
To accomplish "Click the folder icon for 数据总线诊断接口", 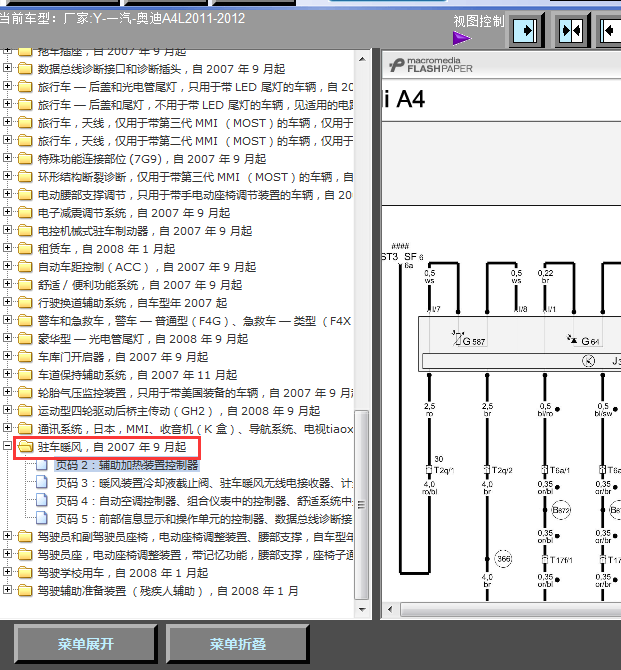I will (25, 69).
